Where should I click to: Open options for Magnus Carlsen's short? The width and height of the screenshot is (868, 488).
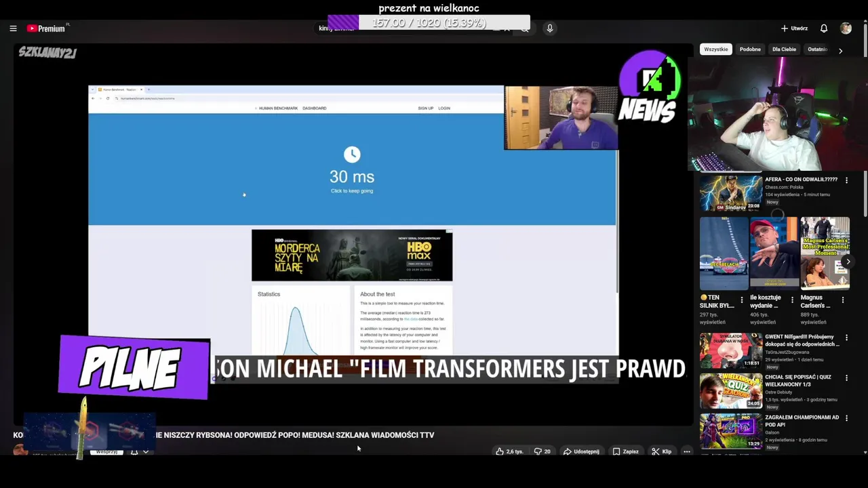[x=843, y=300]
